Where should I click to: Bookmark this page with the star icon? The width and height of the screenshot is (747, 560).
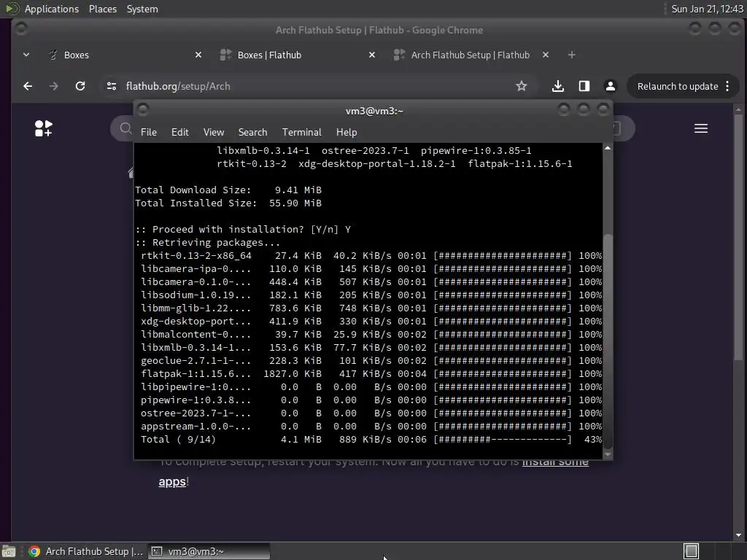(521, 86)
